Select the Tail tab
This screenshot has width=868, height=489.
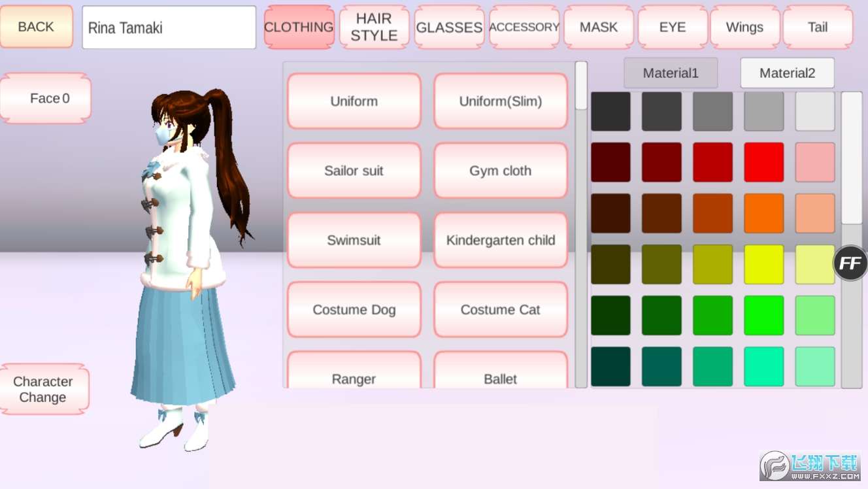[817, 27]
